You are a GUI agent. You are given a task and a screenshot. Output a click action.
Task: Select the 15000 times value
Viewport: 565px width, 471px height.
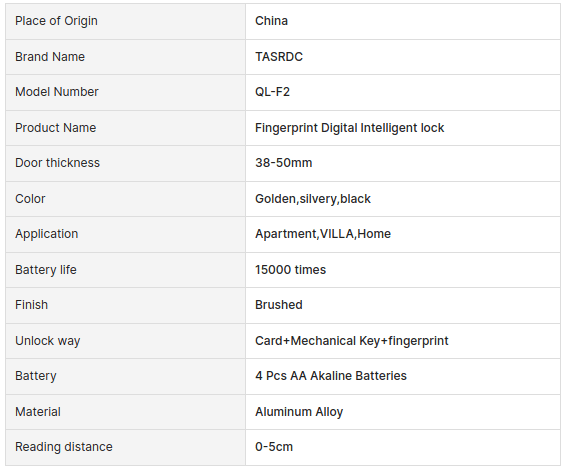click(x=290, y=270)
